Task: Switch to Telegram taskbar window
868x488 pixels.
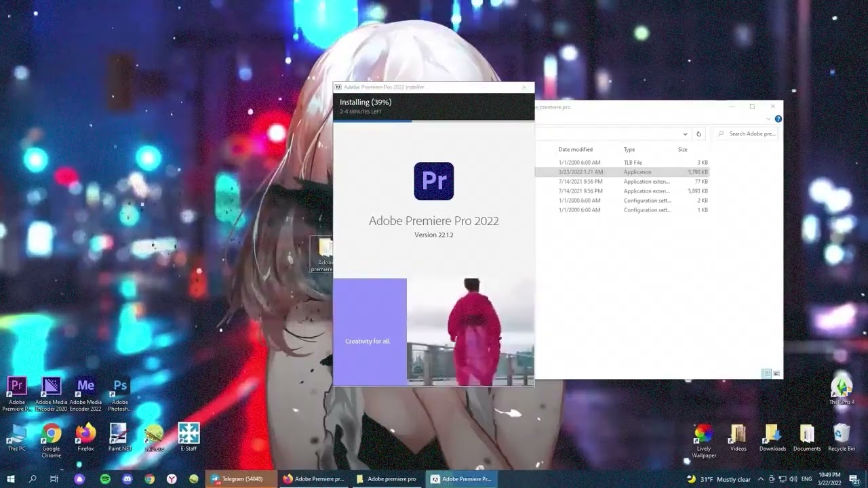Action: [241, 479]
